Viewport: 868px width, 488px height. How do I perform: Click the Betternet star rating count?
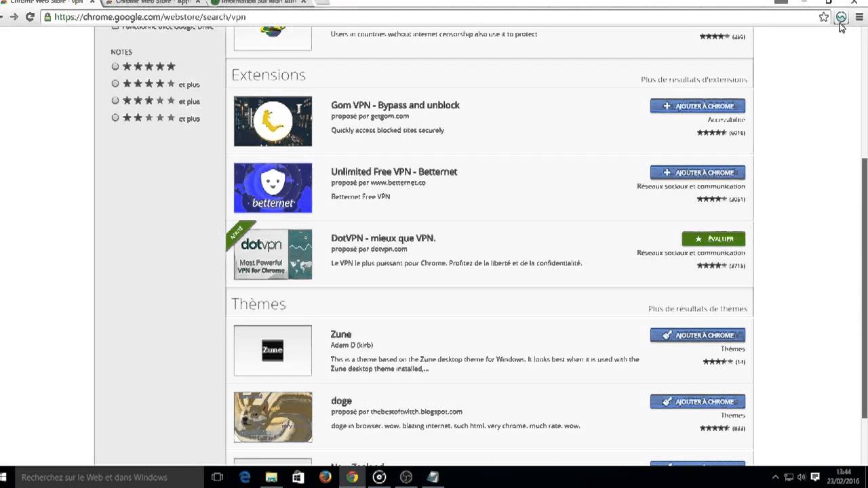(737, 199)
